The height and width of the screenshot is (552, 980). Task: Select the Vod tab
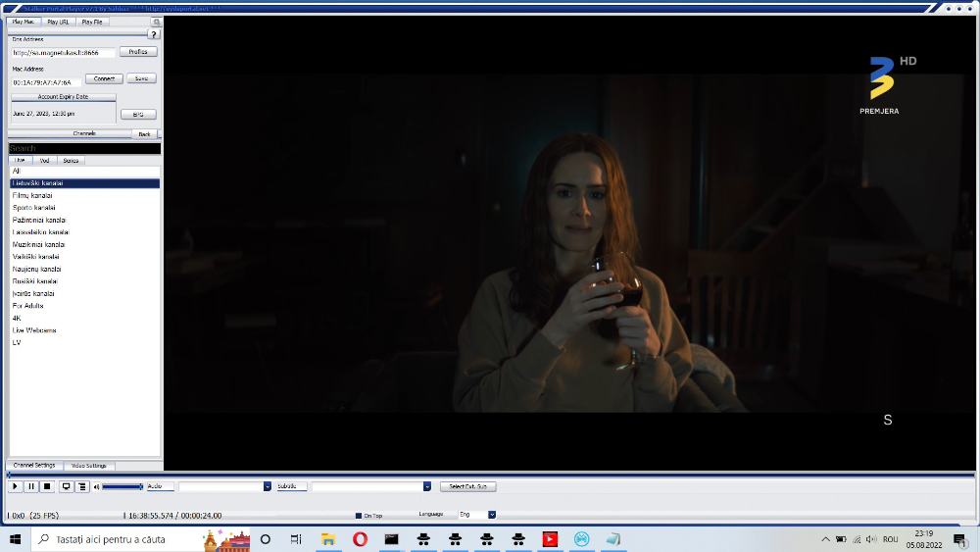tap(44, 161)
